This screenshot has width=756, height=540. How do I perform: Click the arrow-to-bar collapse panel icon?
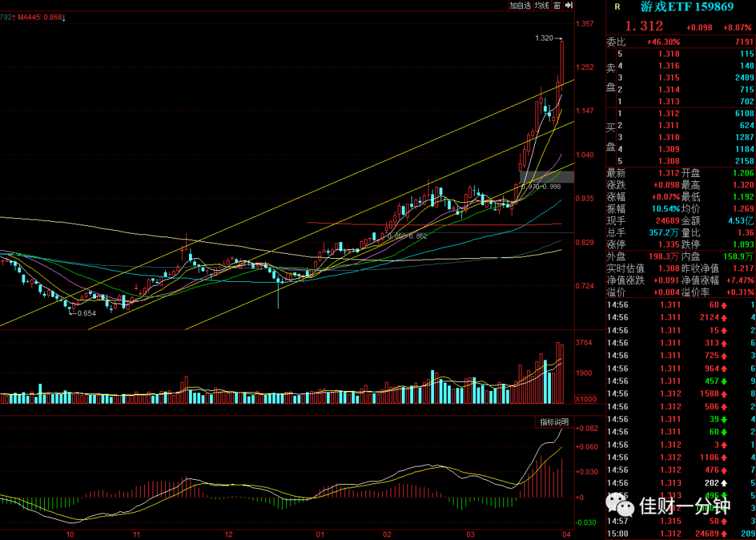pyautogui.click(x=569, y=6)
